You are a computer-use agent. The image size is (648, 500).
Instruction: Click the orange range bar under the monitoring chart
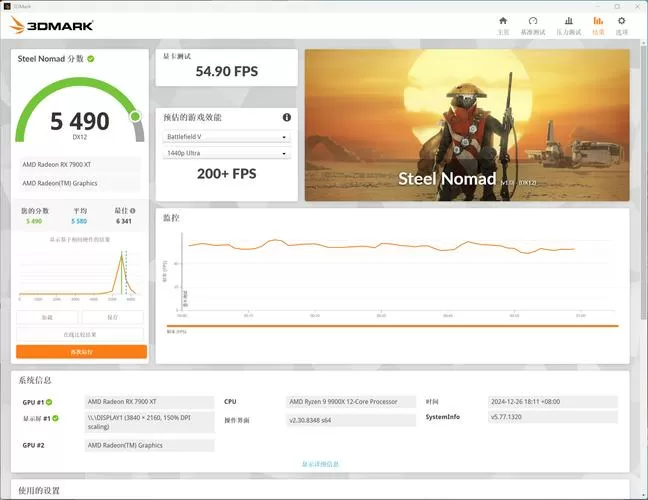[x=392, y=326]
